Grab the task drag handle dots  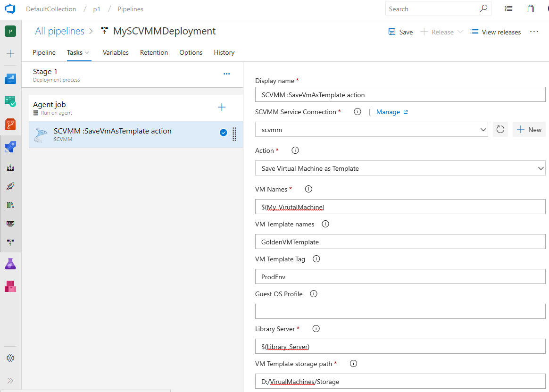coord(234,134)
